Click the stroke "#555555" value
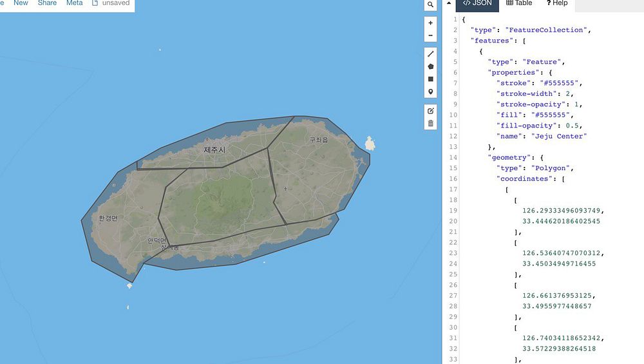Viewport: 644px width, 364px height. point(558,82)
